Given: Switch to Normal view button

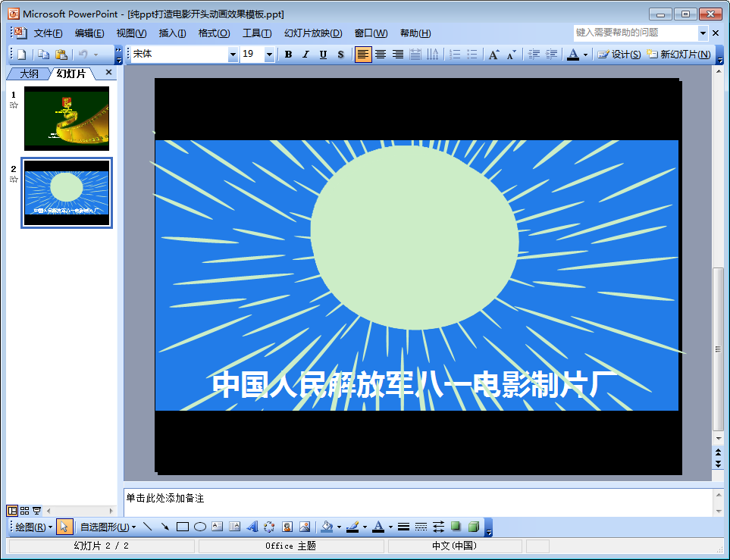Looking at the screenshot, I should tap(12, 511).
